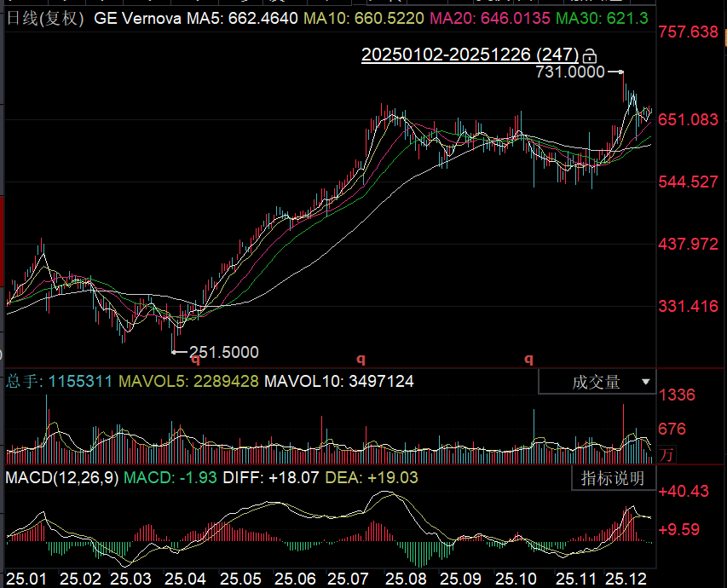Click the MAVOL5 volume average label
The image size is (727, 588).
click(x=188, y=382)
